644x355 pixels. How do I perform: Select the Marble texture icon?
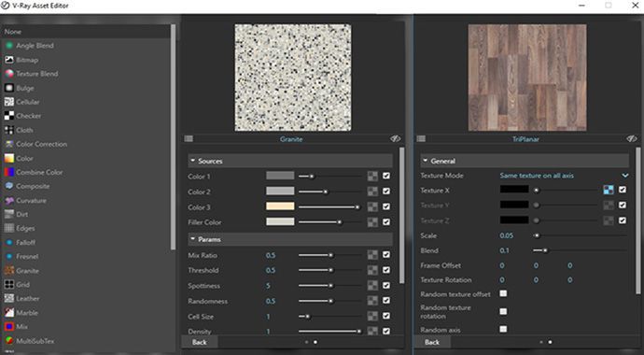click(x=9, y=313)
